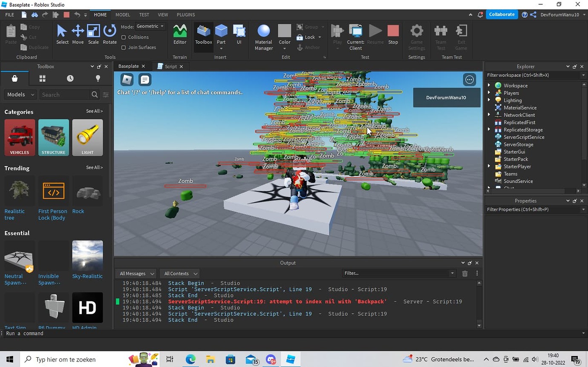Open the All Messages dropdown in Output
The height and width of the screenshot is (367, 588).
135,273
